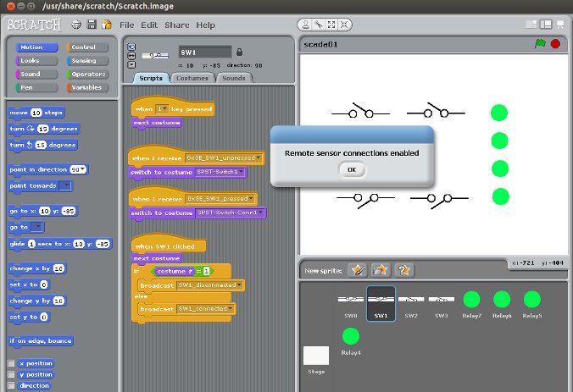Choose new sprite from file
Screen dimensions: 573x392
[381, 270]
